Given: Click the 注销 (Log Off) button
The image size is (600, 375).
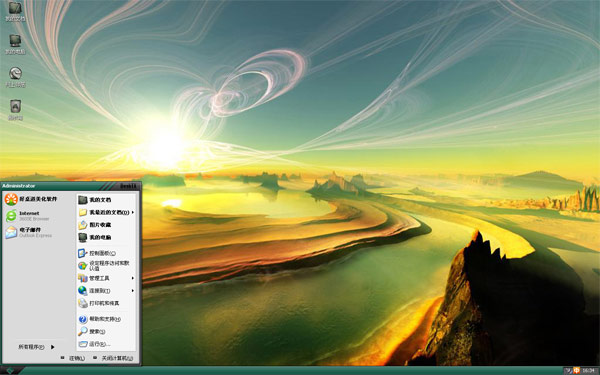Looking at the screenshot, I should pos(73,358).
